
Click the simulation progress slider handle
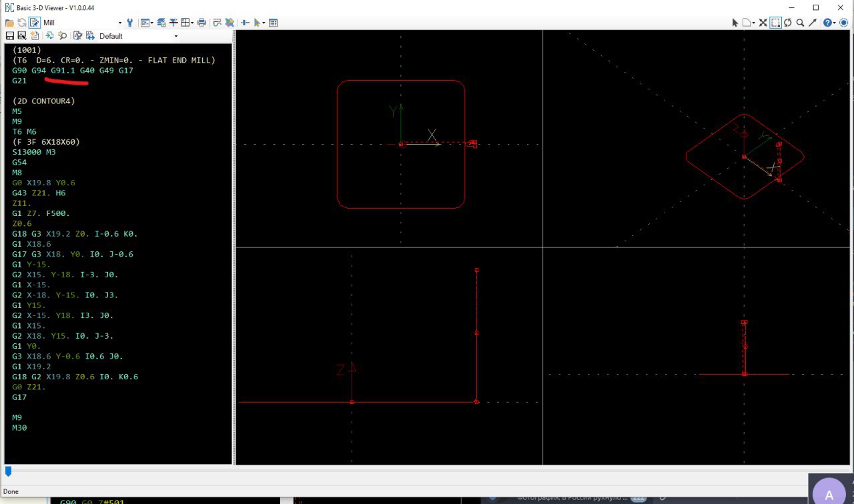click(x=8, y=471)
